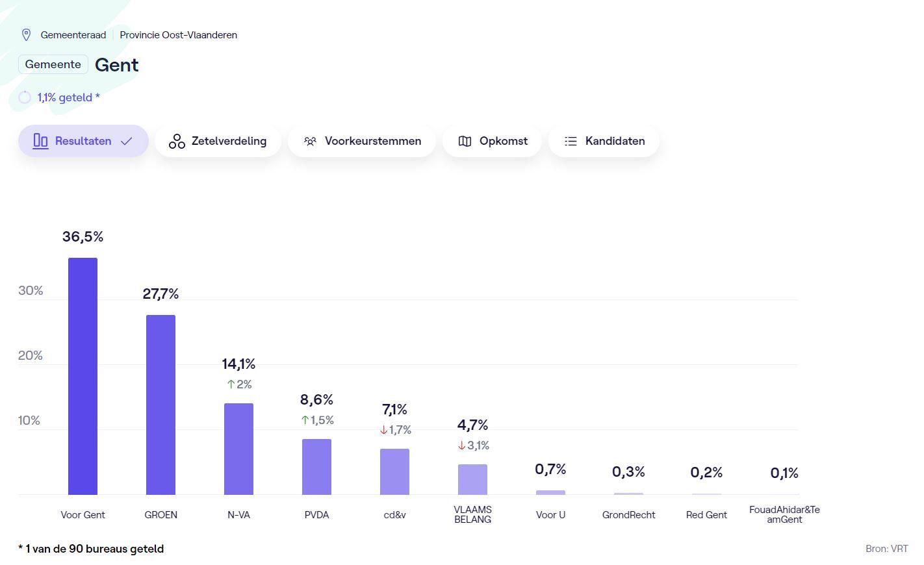Click the map icon in Opkomst
This screenshot has height=565, width=924.
[x=465, y=141]
